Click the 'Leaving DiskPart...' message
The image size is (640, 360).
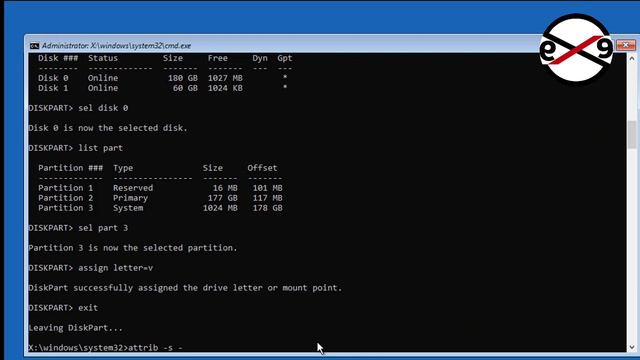coord(75,328)
